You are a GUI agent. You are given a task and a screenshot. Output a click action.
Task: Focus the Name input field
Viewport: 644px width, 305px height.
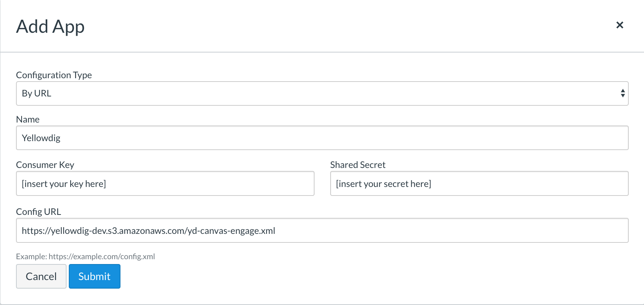point(322,138)
